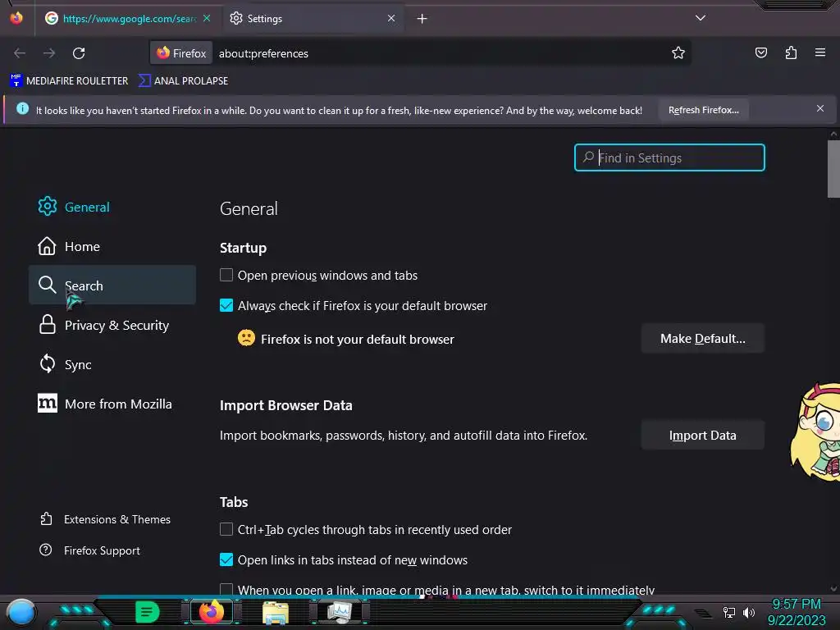Viewport: 840px width, 630px height.
Task: Click the Mozilla m logo icon
Action: pyautogui.click(x=47, y=404)
